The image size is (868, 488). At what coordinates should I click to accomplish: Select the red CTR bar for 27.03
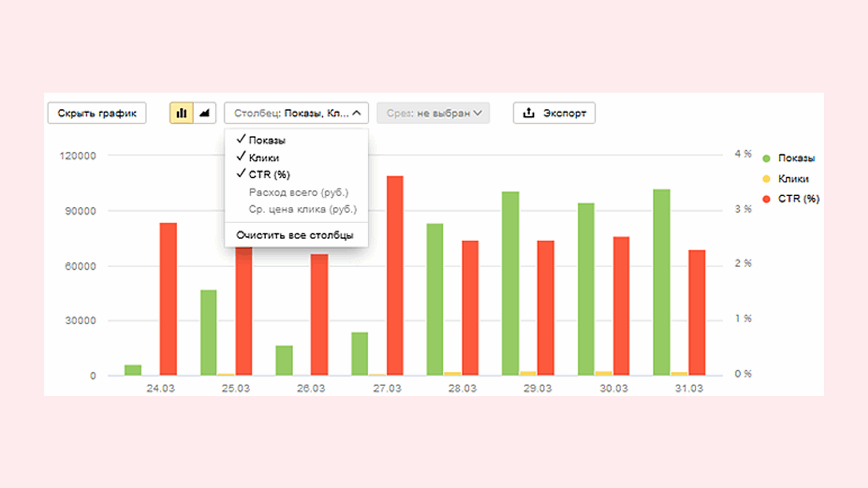point(395,276)
